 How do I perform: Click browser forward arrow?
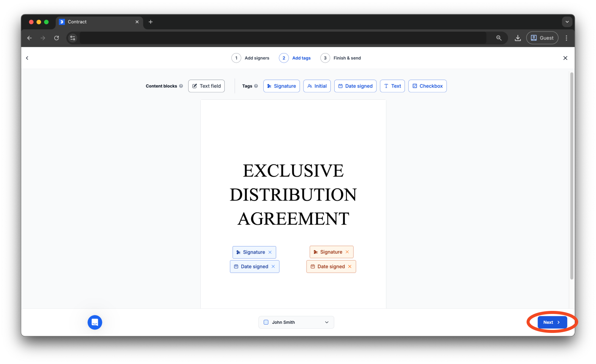pos(43,38)
